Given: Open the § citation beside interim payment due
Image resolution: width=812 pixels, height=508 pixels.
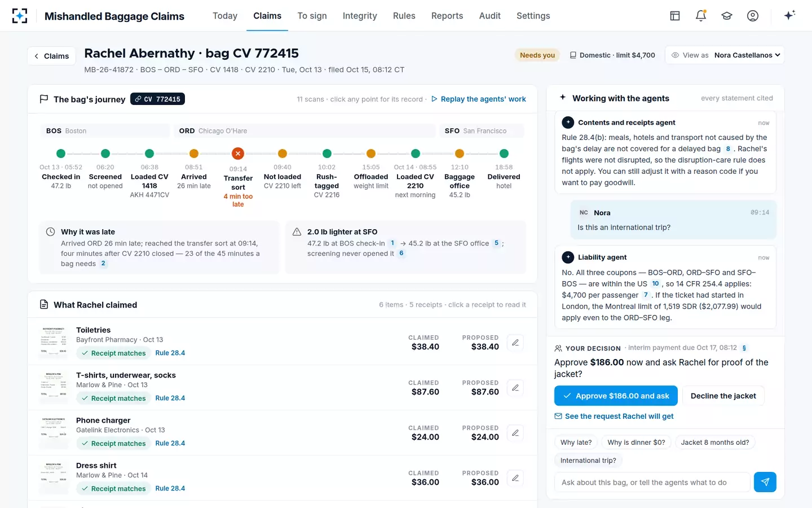Looking at the screenshot, I should [744, 348].
